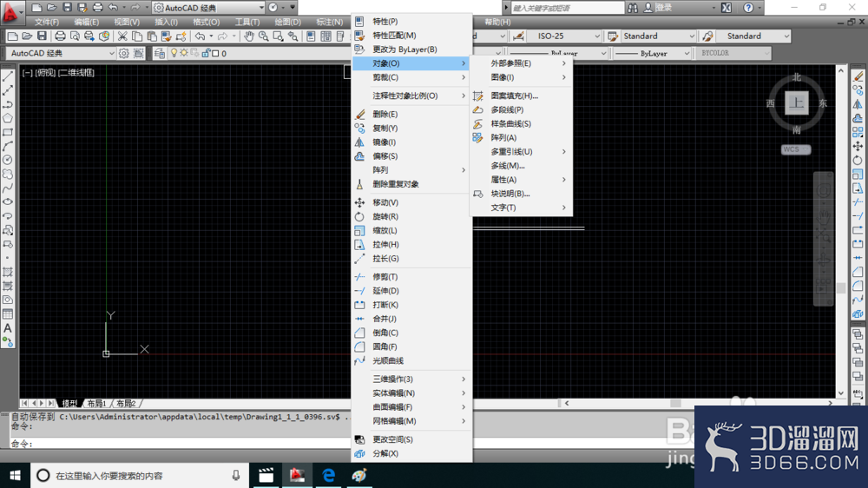The image size is (868, 488).
Task: Toggle the layer freeze sun icon
Action: 184,53
